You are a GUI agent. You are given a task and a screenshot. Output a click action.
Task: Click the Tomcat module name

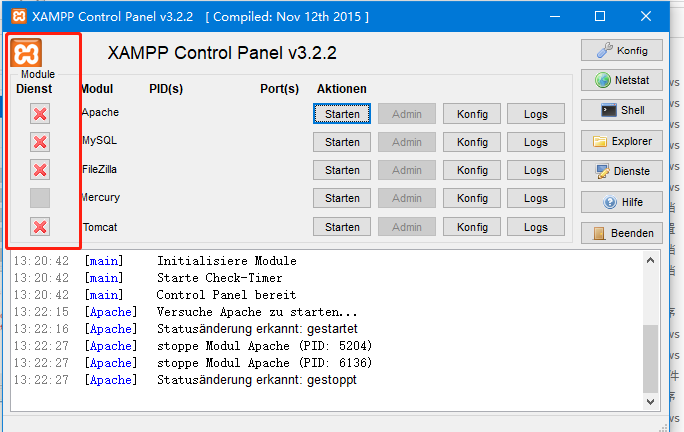(x=100, y=227)
